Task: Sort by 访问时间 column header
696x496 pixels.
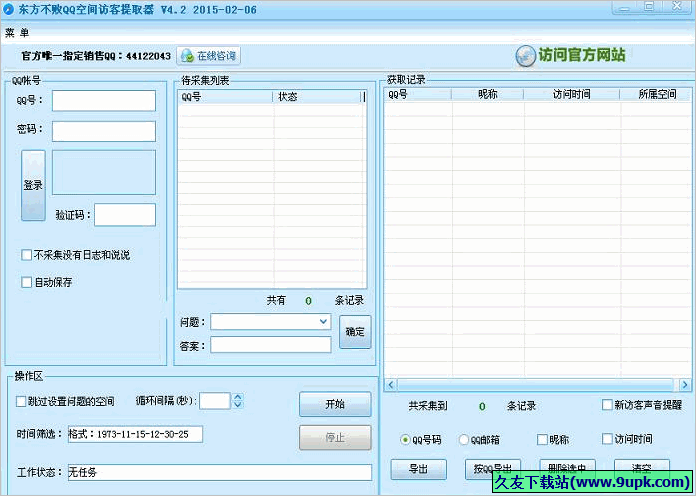Action: coord(572,94)
